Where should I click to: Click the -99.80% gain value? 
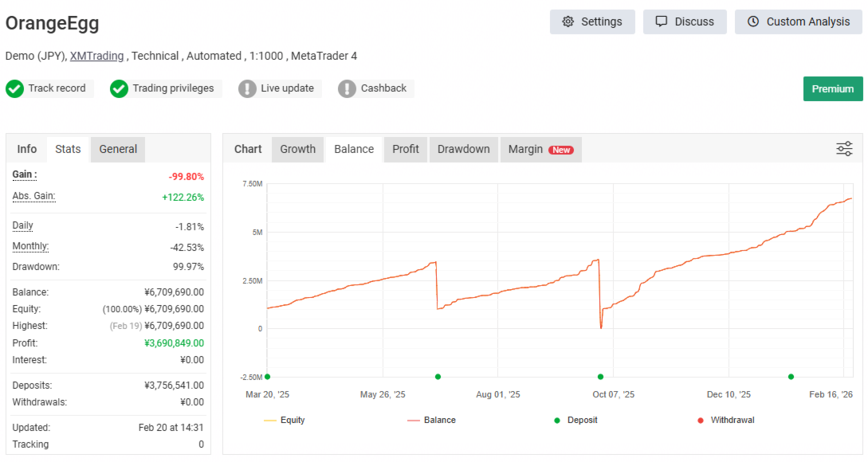pyautogui.click(x=187, y=177)
